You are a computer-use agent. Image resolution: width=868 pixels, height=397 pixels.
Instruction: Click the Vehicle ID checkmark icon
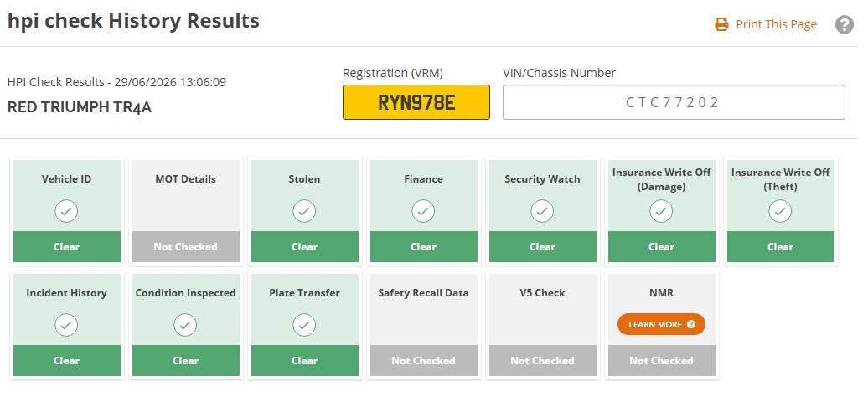click(x=66, y=211)
